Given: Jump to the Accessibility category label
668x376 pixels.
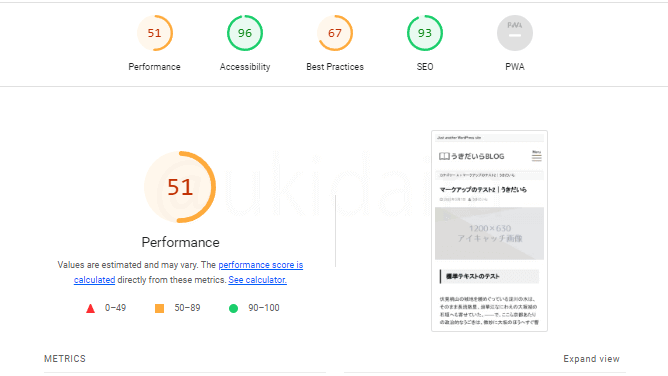Looking at the screenshot, I should pos(245,67).
